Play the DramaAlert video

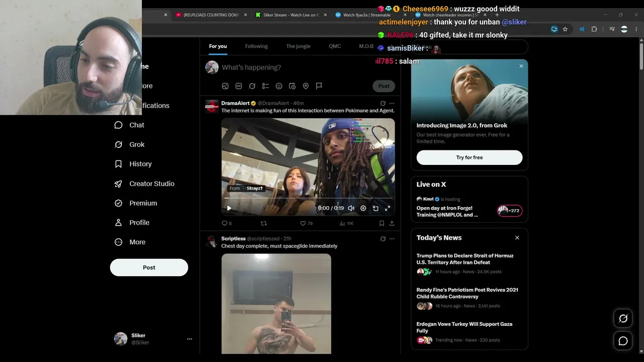pos(229,208)
